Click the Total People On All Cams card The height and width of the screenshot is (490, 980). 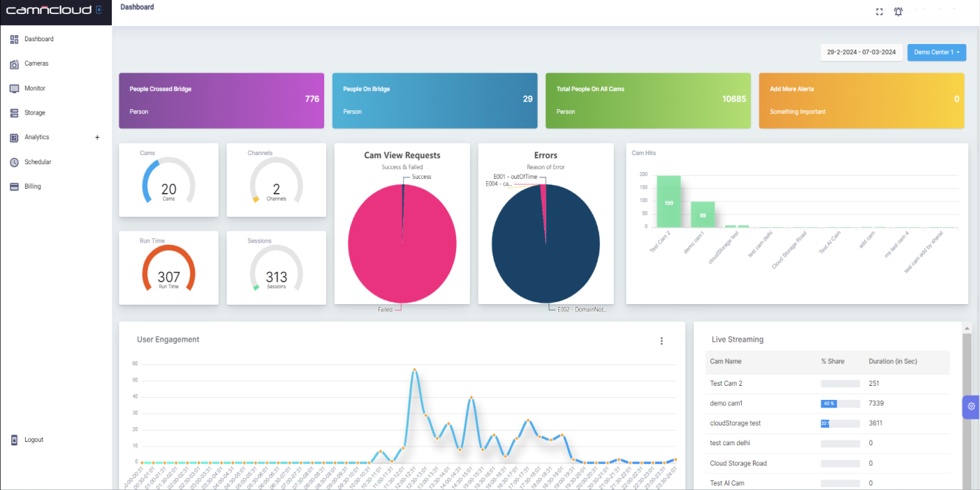pyautogui.click(x=648, y=101)
